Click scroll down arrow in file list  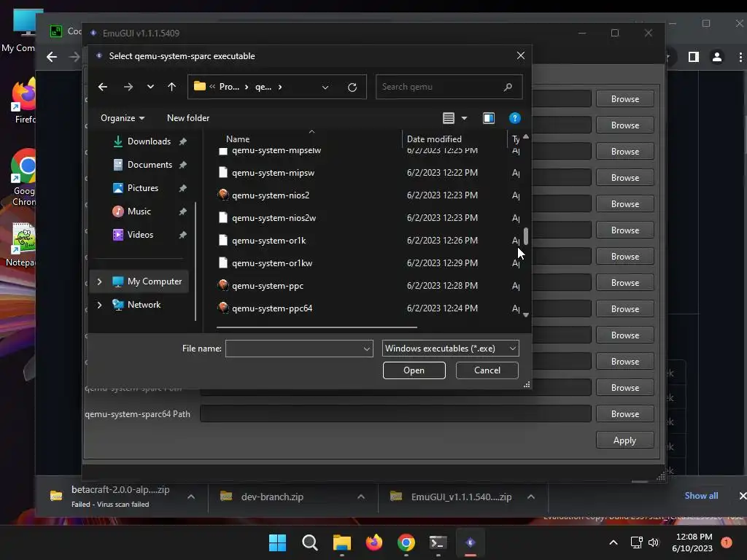pyautogui.click(x=526, y=315)
